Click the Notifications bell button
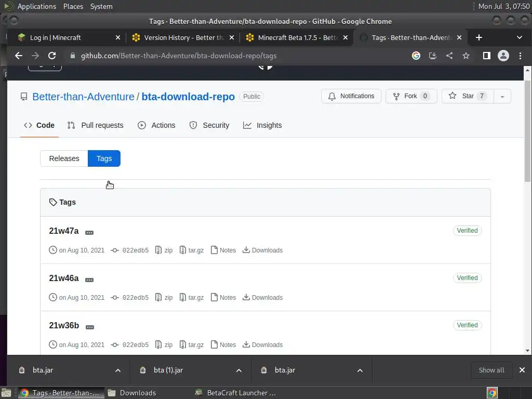This screenshot has width=532, height=399. 351,96
